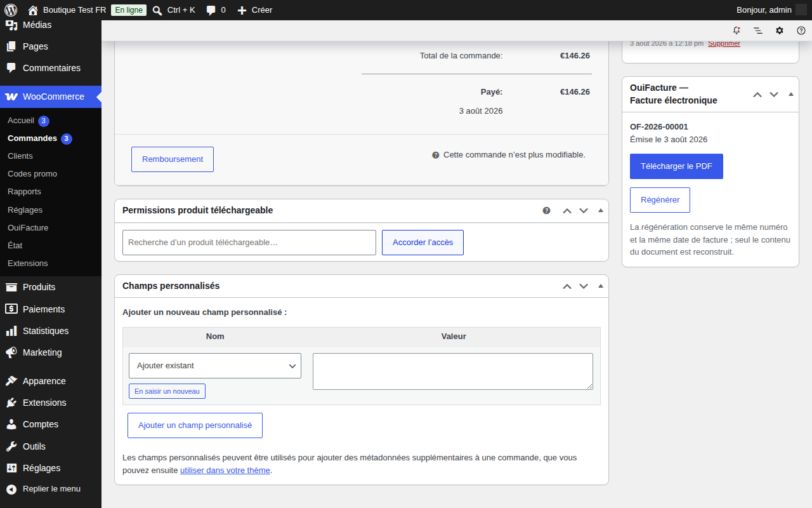Click the Pages sidebar icon
The image size is (812, 508).
pyautogui.click(x=11, y=46)
